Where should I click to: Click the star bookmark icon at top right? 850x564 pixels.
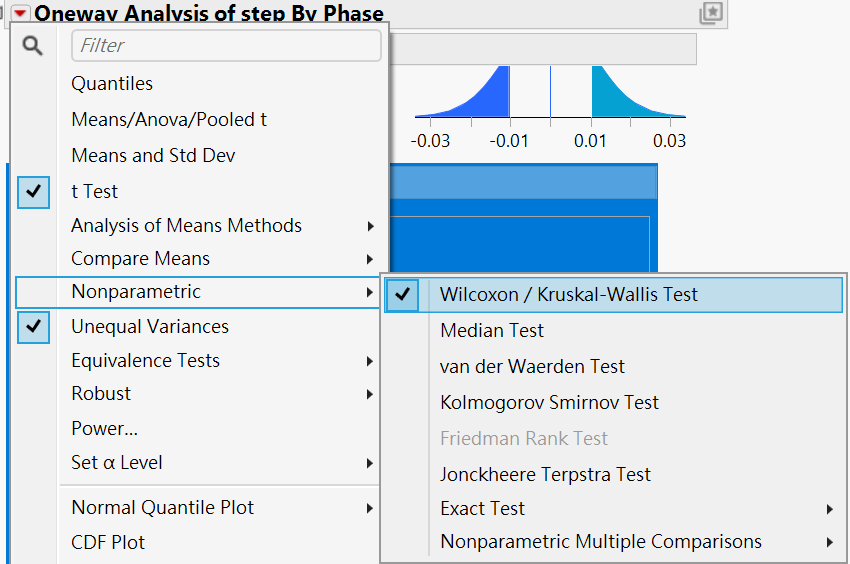click(x=711, y=13)
